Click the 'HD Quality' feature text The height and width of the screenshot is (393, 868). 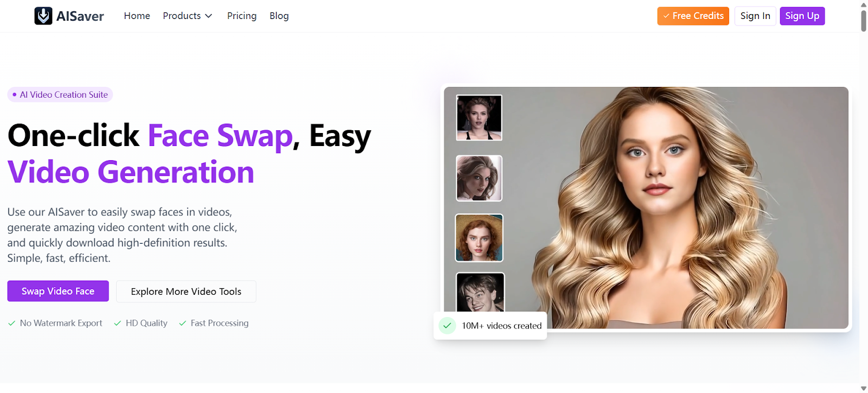click(x=146, y=323)
